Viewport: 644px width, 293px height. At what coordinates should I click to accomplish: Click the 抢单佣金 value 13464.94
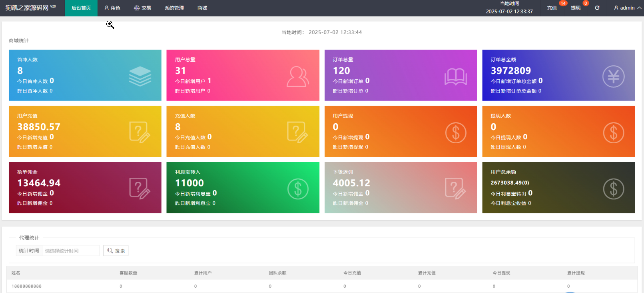point(39,183)
